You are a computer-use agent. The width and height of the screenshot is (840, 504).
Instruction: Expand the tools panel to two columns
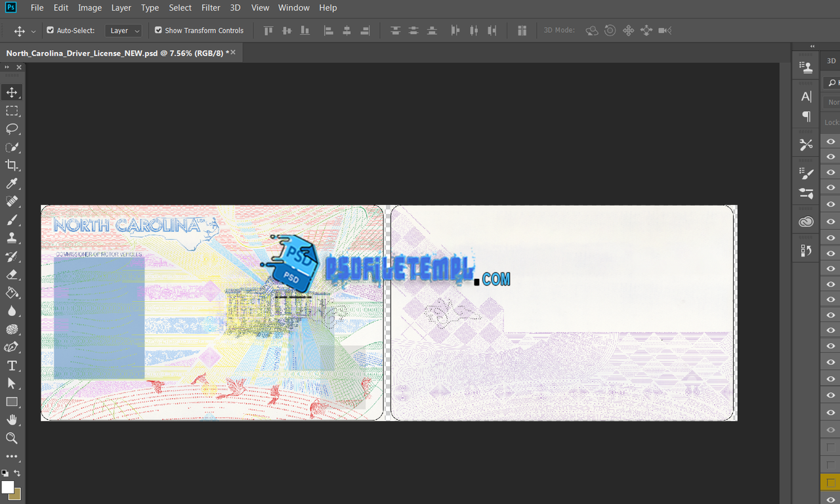click(x=7, y=68)
